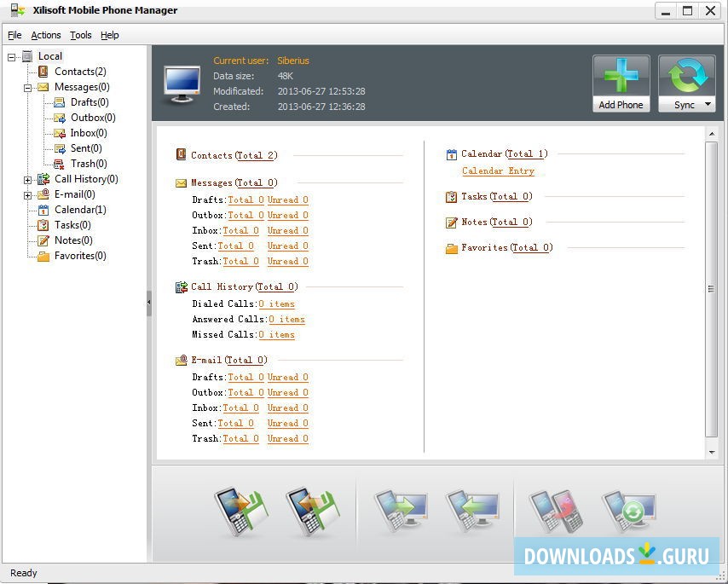Select Favorites(0) in tree
This screenshot has height=584, width=728.
point(80,255)
